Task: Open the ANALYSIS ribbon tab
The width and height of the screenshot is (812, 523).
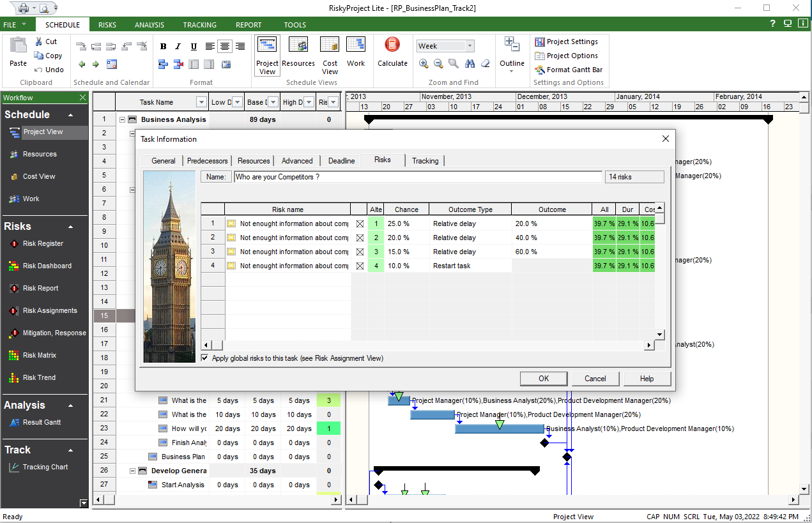Action: click(149, 25)
